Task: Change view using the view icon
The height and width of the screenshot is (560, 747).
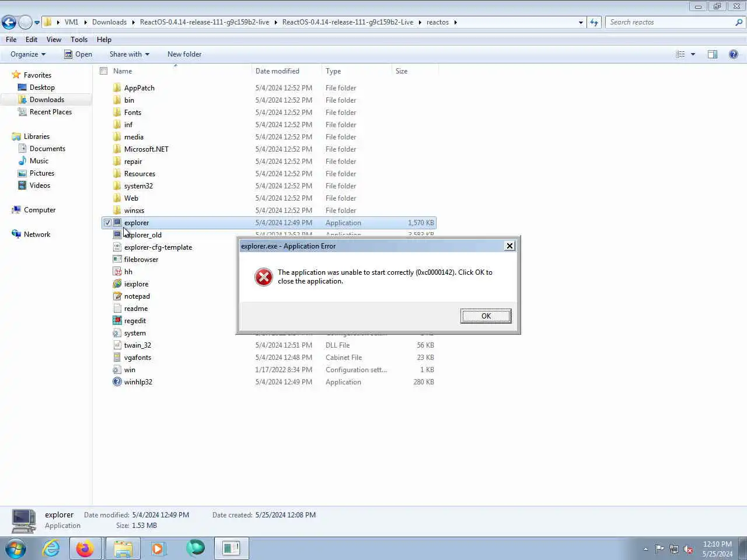Action: tap(680, 54)
